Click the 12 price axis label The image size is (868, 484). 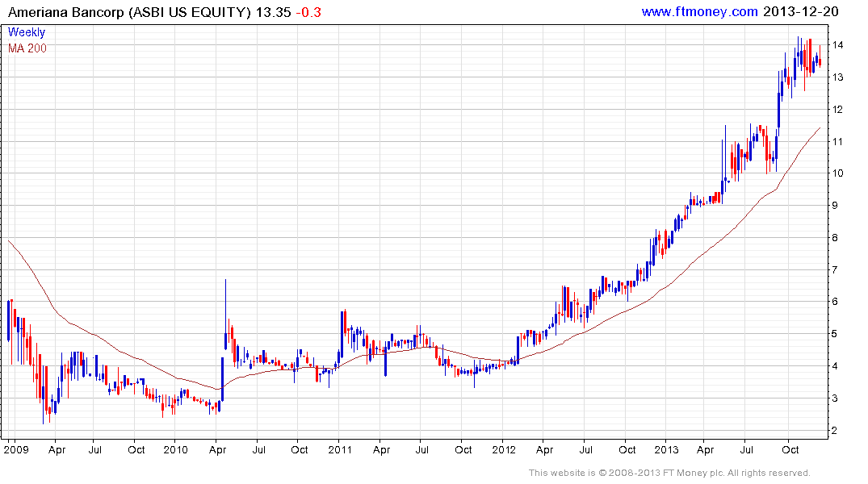tap(837, 110)
